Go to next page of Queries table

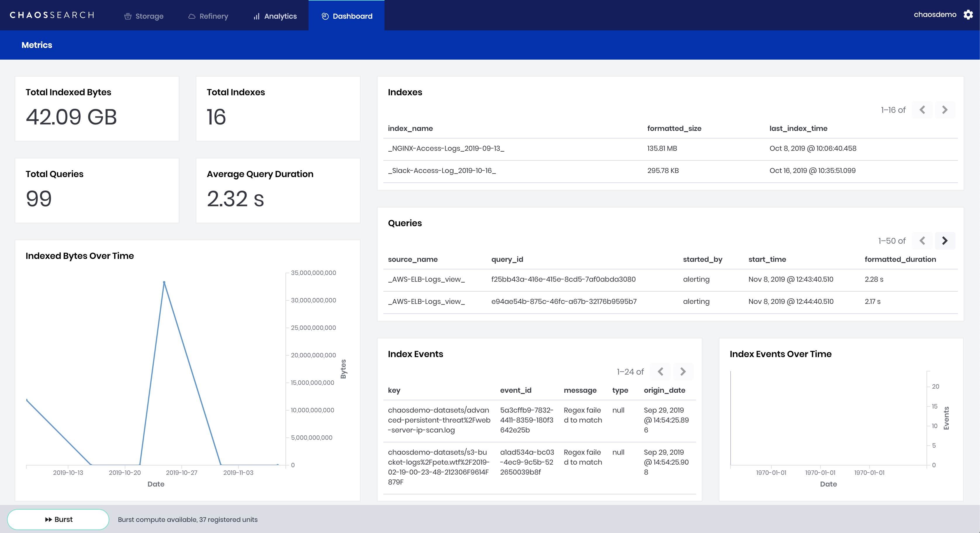click(x=945, y=241)
